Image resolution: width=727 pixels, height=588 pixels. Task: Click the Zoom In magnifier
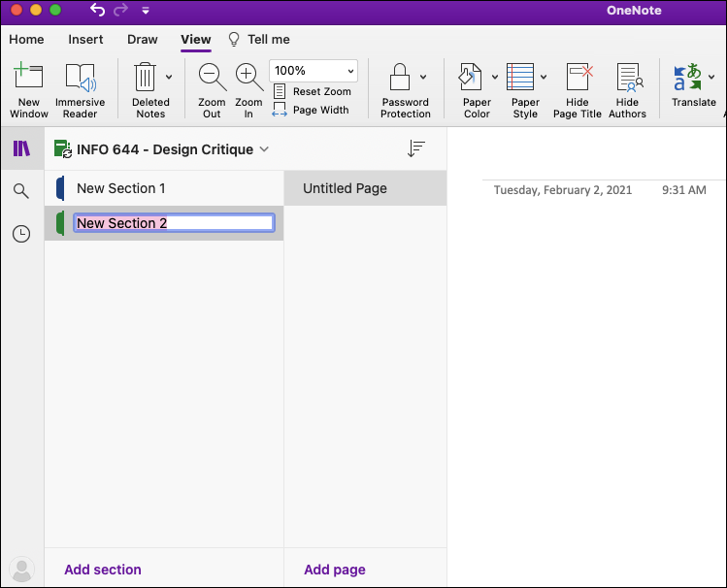click(248, 77)
